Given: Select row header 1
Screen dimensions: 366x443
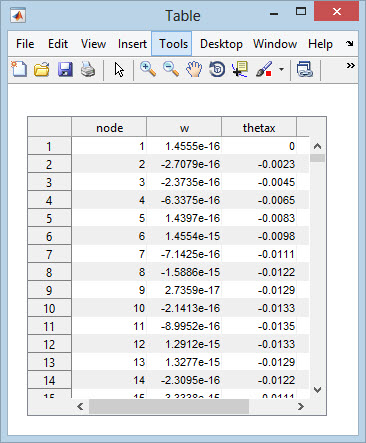Looking at the screenshot, I should click(49, 146).
